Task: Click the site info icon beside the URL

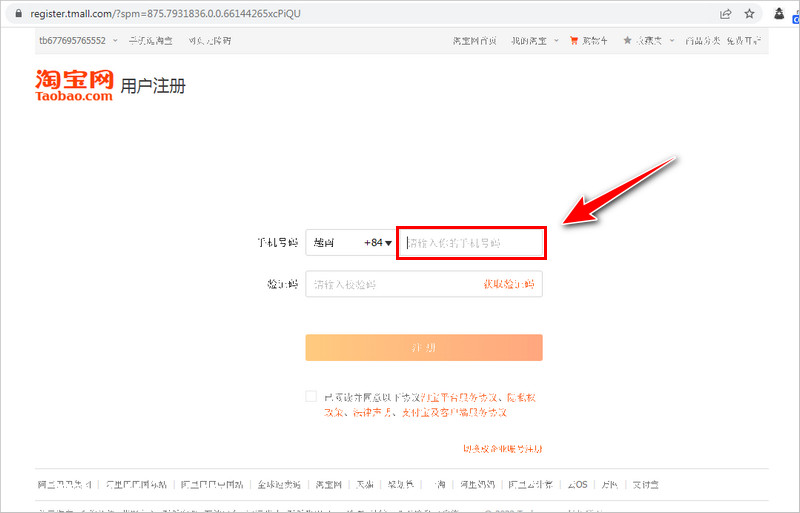Action: coord(15,14)
